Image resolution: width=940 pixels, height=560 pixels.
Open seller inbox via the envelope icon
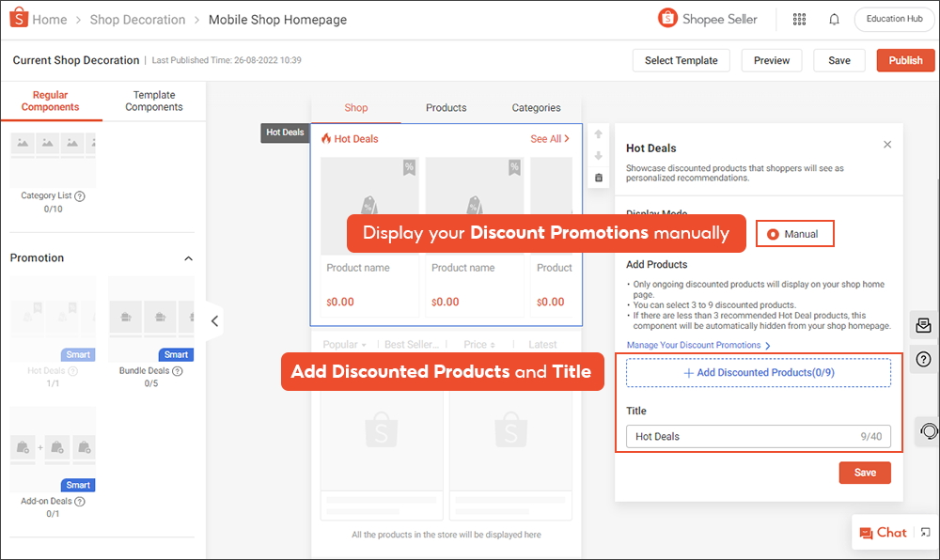pos(923,325)
